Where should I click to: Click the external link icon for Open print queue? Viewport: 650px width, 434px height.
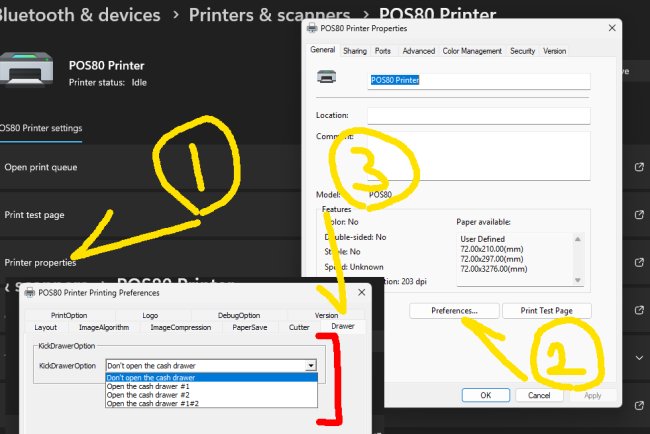[x=639, y=167]
